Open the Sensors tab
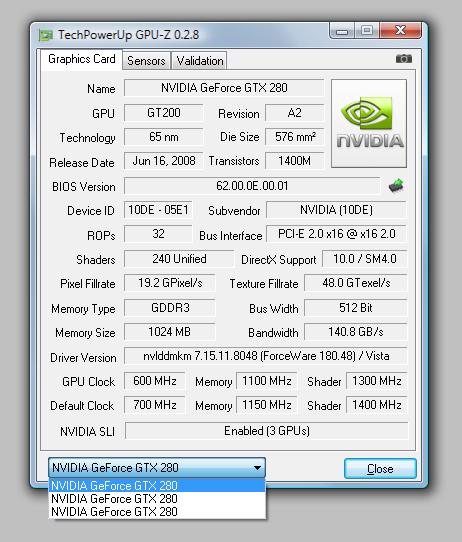The height and width of the screenshot is (542, 462). (146, 61)
